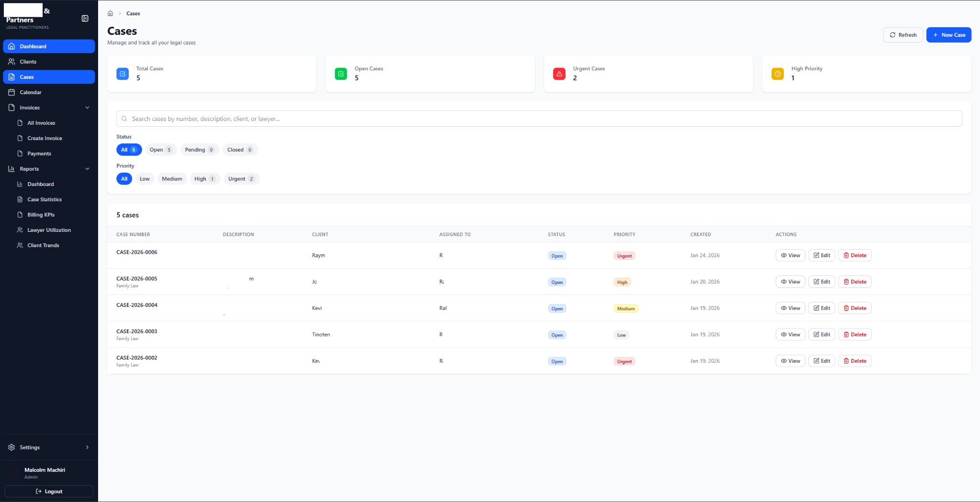Collapse the Reports section chevron
The width and height of the screenshot is (980, 502).
pyautogui.click(x=87, y=169)
